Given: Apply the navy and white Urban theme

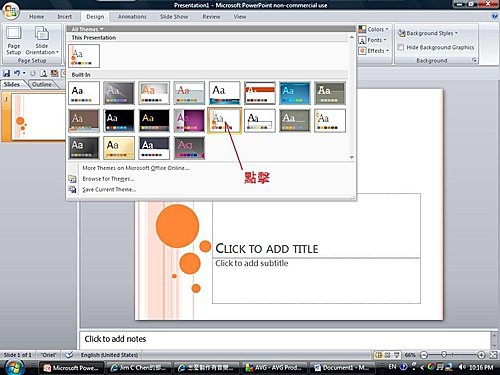Looking at the screenshot, I should click(154, 148).
